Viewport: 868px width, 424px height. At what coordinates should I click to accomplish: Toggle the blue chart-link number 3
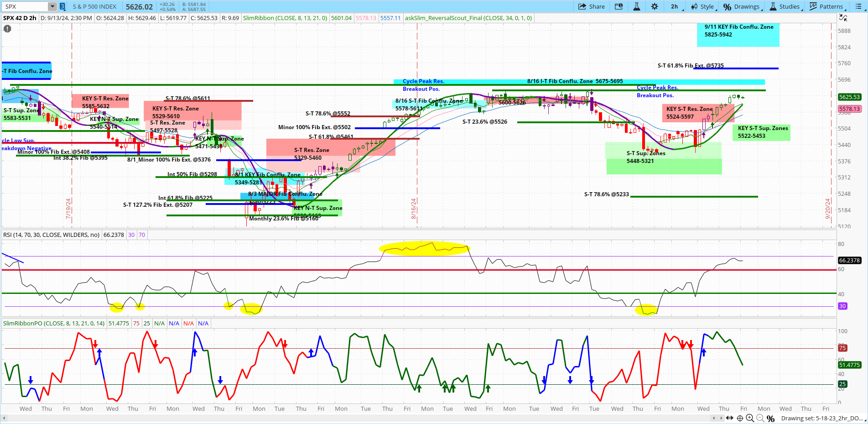(x=62, y=6)
